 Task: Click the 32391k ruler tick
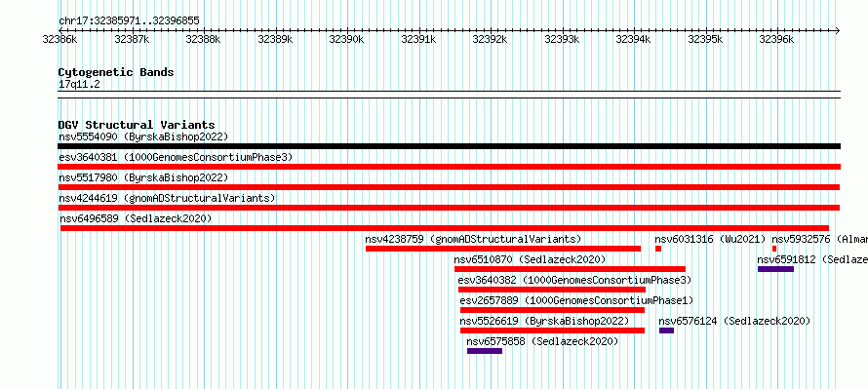point(418,39)
